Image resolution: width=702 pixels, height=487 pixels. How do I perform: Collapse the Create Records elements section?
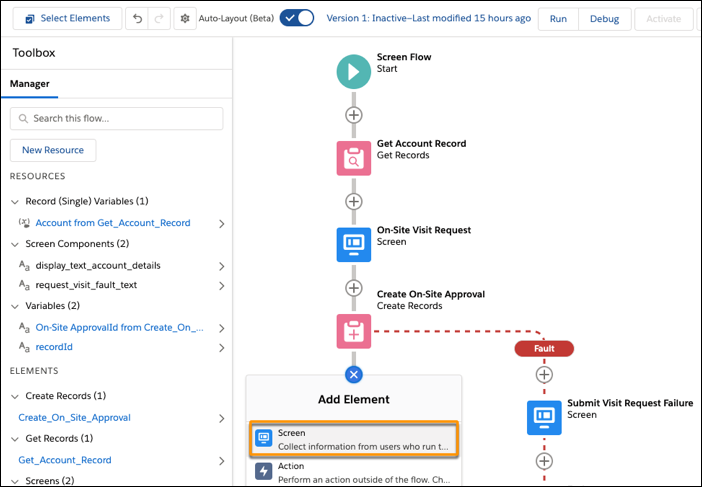[x=15, y=396]
